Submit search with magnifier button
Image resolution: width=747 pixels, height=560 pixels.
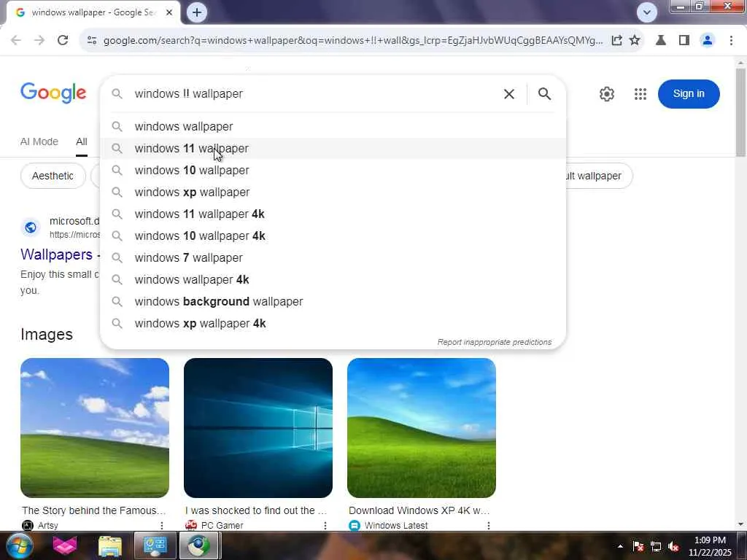(544, 94)
